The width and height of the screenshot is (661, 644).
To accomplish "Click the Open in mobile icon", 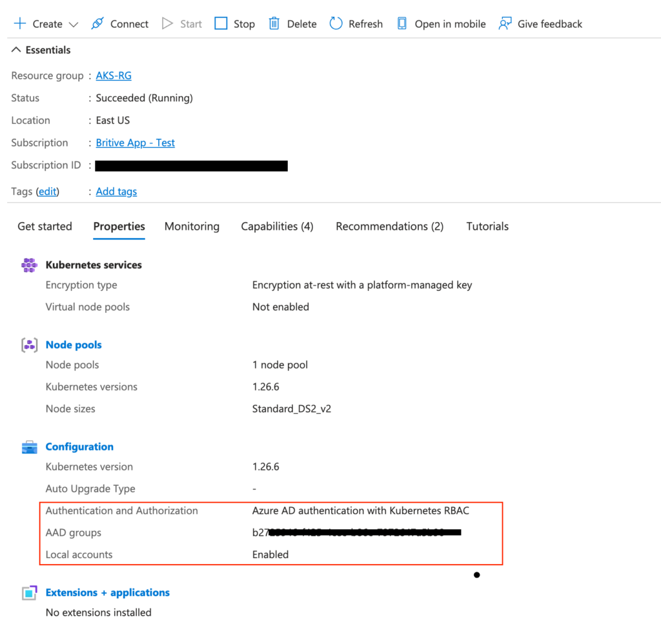I will (402, 23).
